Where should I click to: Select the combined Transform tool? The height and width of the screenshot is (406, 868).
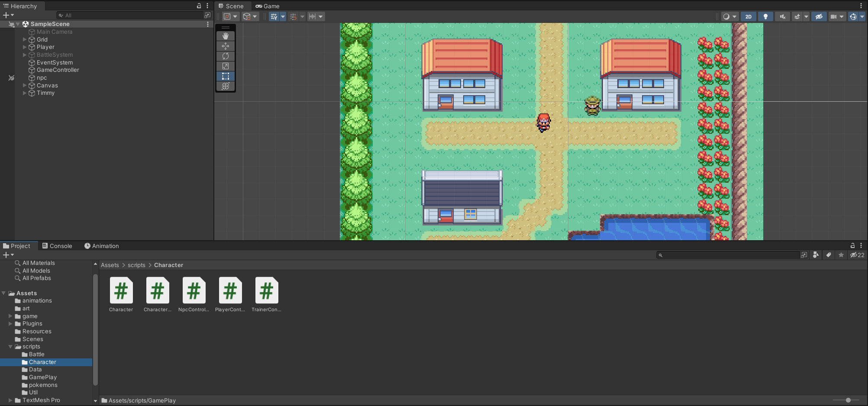point(226,86)
